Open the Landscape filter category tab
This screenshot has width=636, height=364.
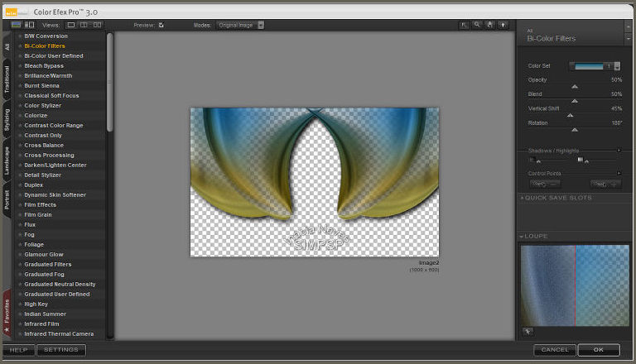(7, 156)
